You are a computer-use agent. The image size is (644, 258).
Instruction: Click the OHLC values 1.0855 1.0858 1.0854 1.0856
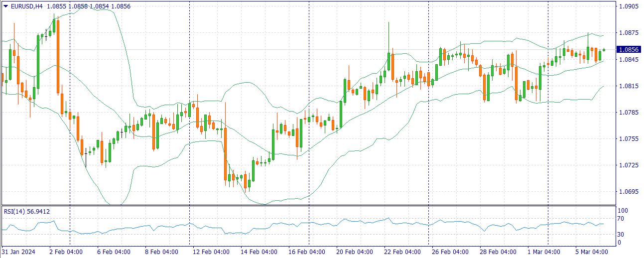point(89,6)
